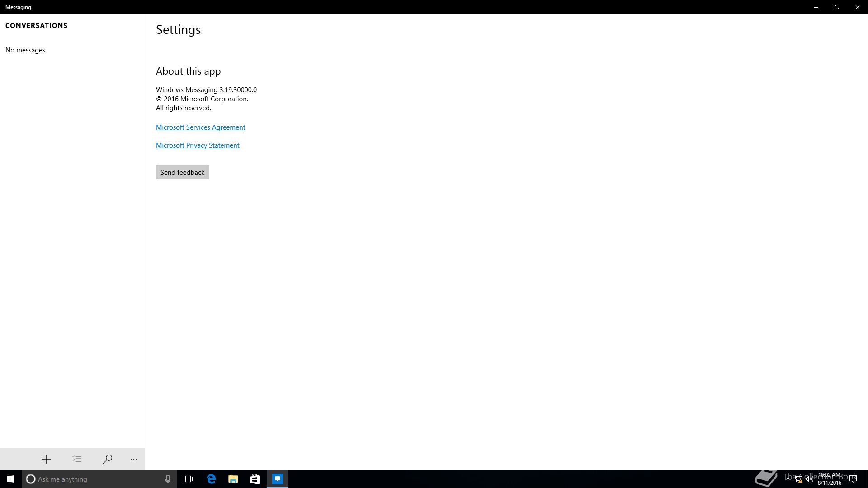The image size is (868, 488).
Task: Open Task View from the taskbar
Action: pyautogui.click(x=188, y=479)
